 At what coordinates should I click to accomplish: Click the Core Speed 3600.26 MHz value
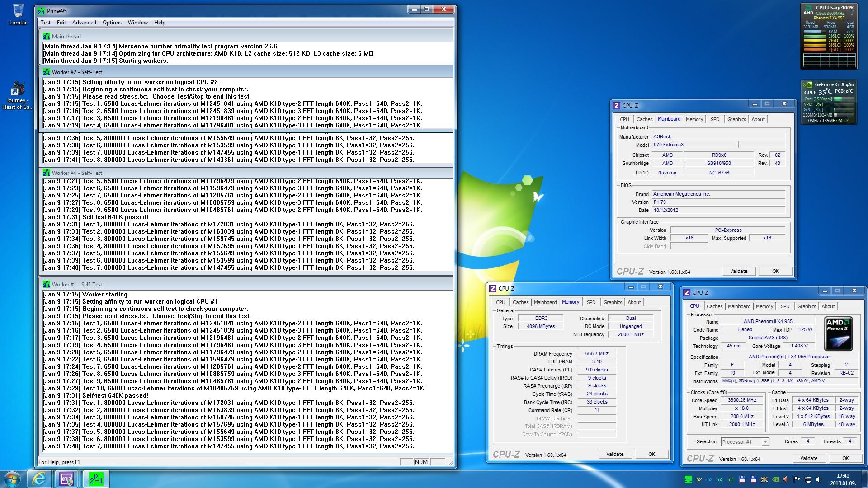742,400
